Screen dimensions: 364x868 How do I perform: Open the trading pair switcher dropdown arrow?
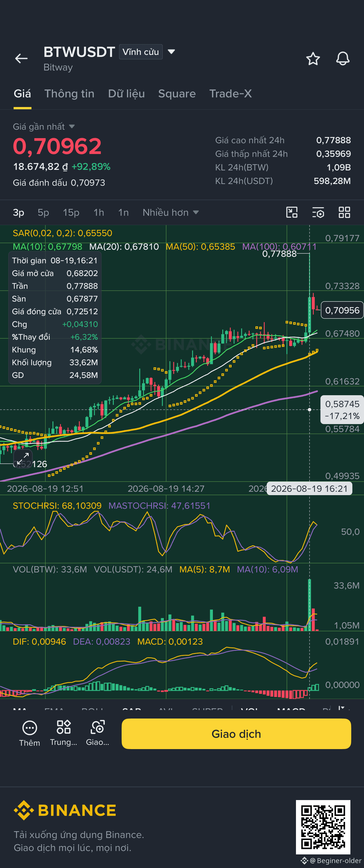point(172,52)
